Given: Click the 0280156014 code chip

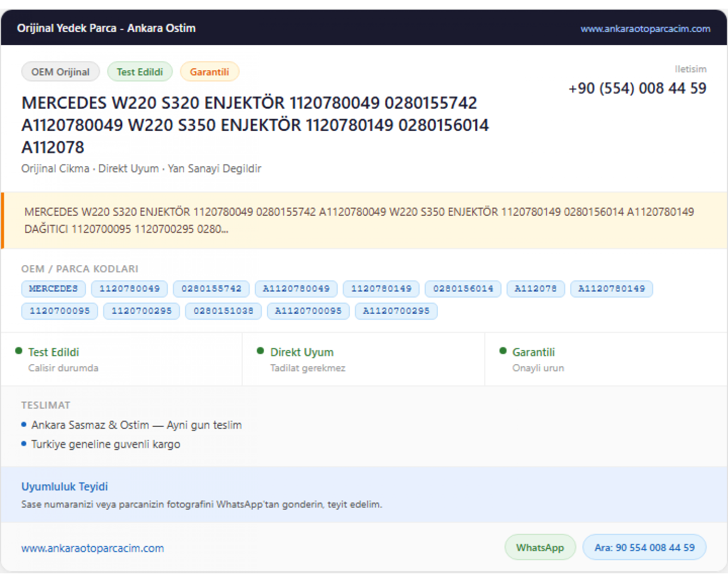Looking at the screenshot, I should point(463,289).
